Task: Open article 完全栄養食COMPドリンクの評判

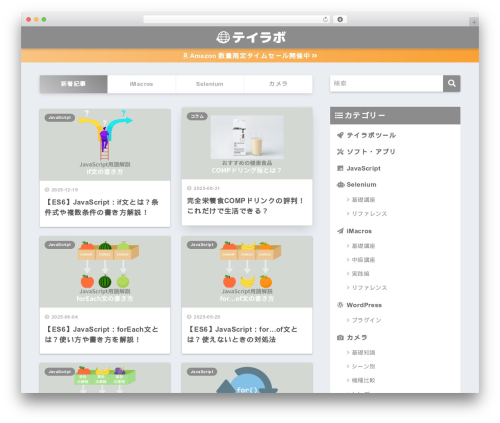Action: (245, 206)
